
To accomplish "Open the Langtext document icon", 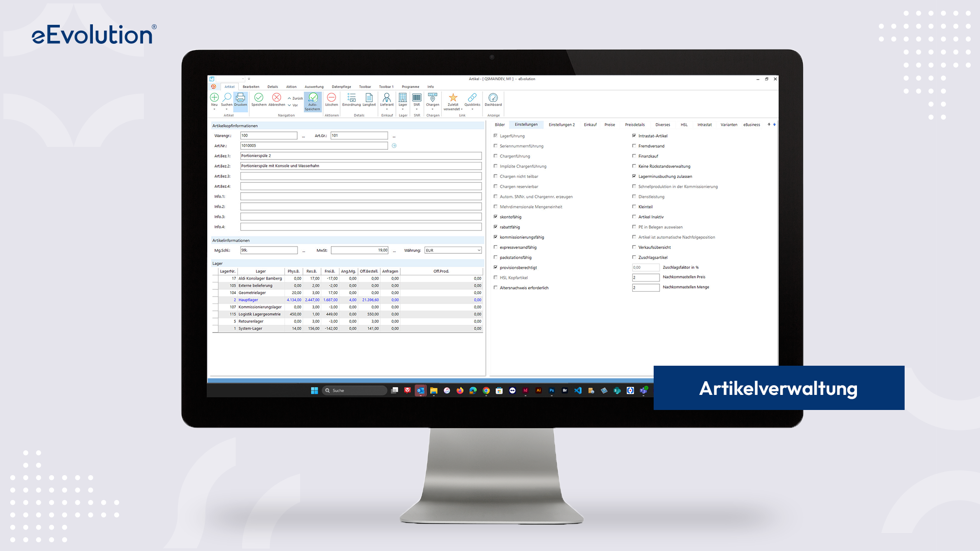I will (369, 98).
